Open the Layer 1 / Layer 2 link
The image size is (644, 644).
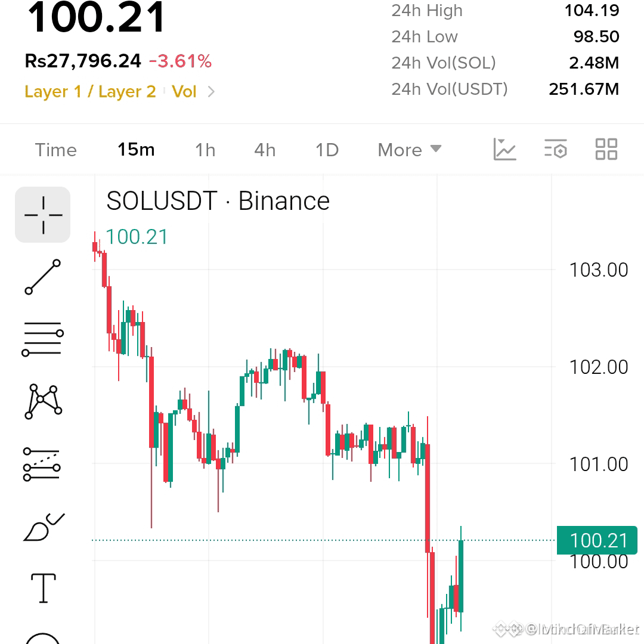tap(91, 92)
